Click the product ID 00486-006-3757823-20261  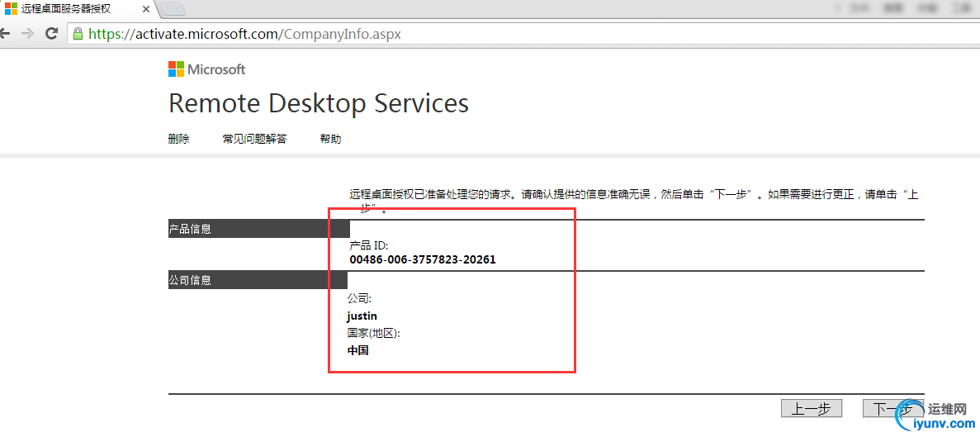(x=423, y=259)
